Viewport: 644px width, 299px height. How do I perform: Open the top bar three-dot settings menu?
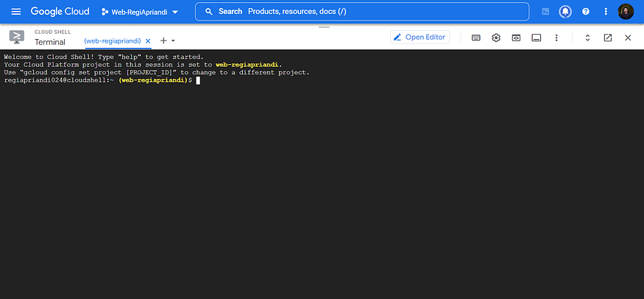606,12
